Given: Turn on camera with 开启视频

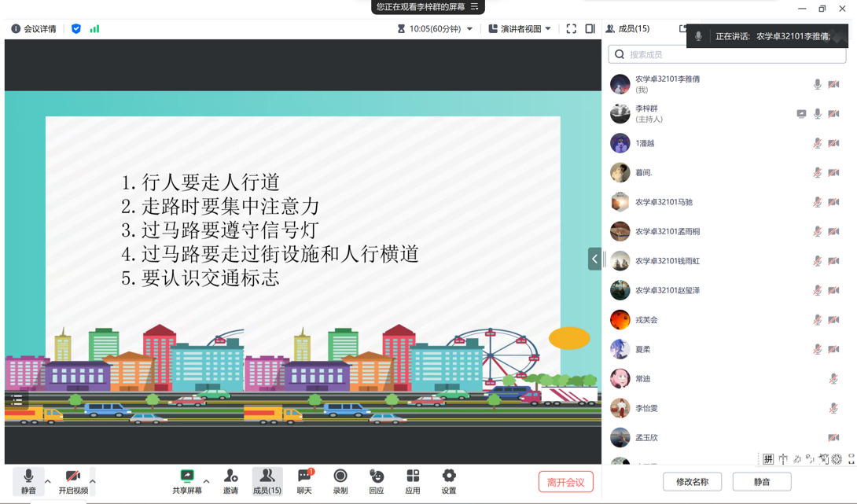Looking at the screenshot, I should click(73, 481).
